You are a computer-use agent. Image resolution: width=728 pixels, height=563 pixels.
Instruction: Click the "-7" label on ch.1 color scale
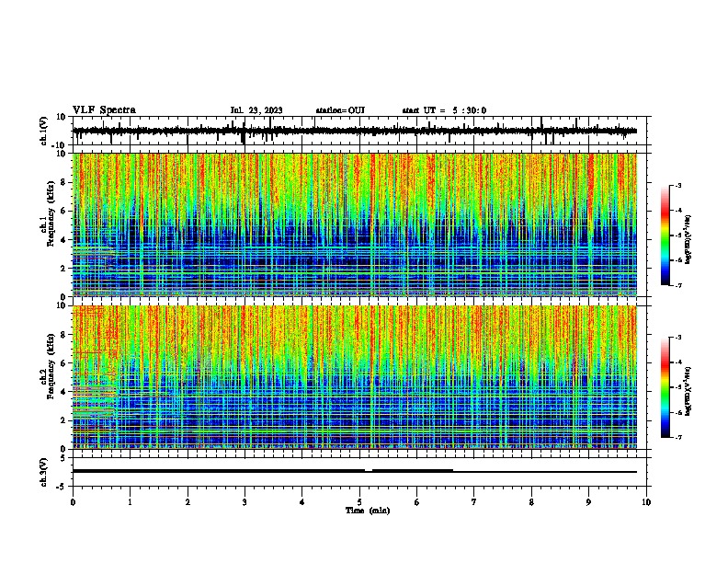pyautogui.click(x=677, y=285)
